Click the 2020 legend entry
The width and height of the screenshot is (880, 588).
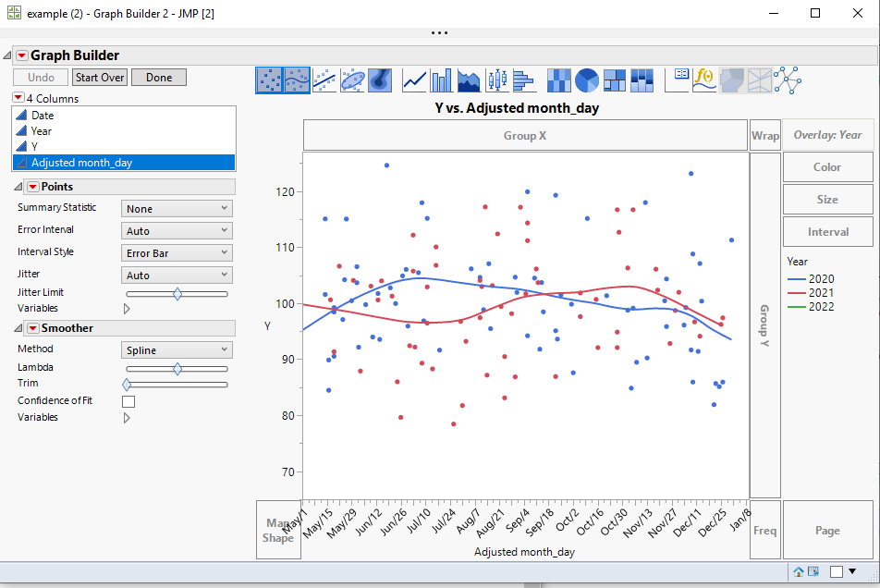tap(811, 279)
